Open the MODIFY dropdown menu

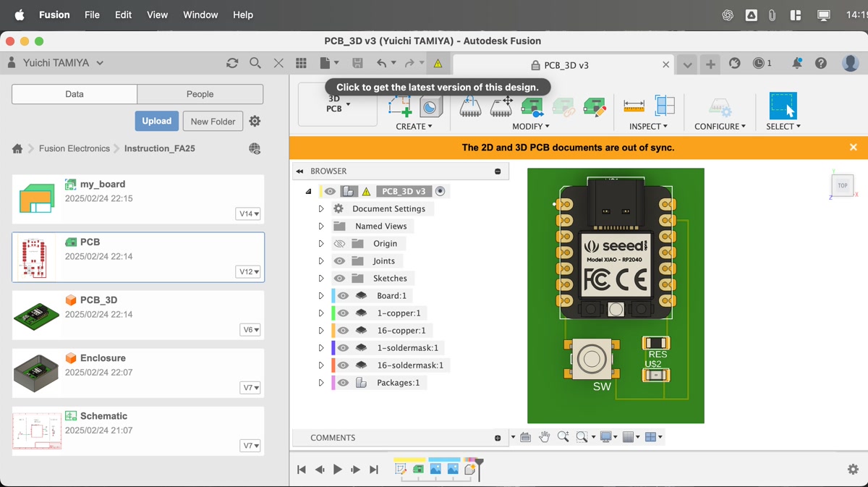click(x=531, y=127)
